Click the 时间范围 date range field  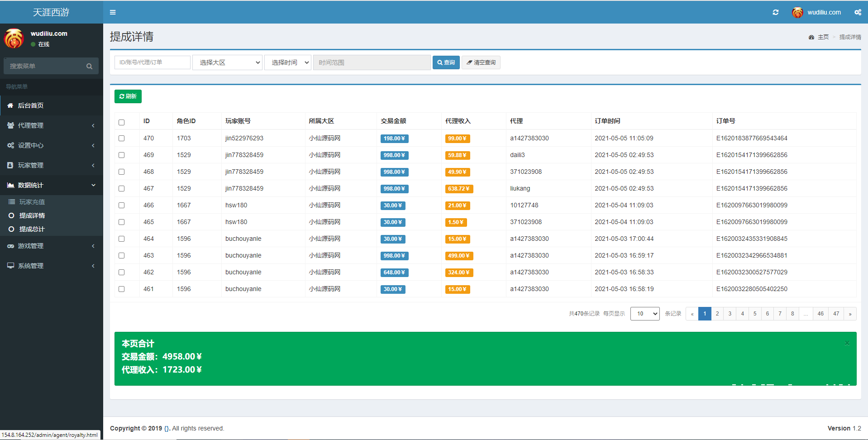pos(372,62)
